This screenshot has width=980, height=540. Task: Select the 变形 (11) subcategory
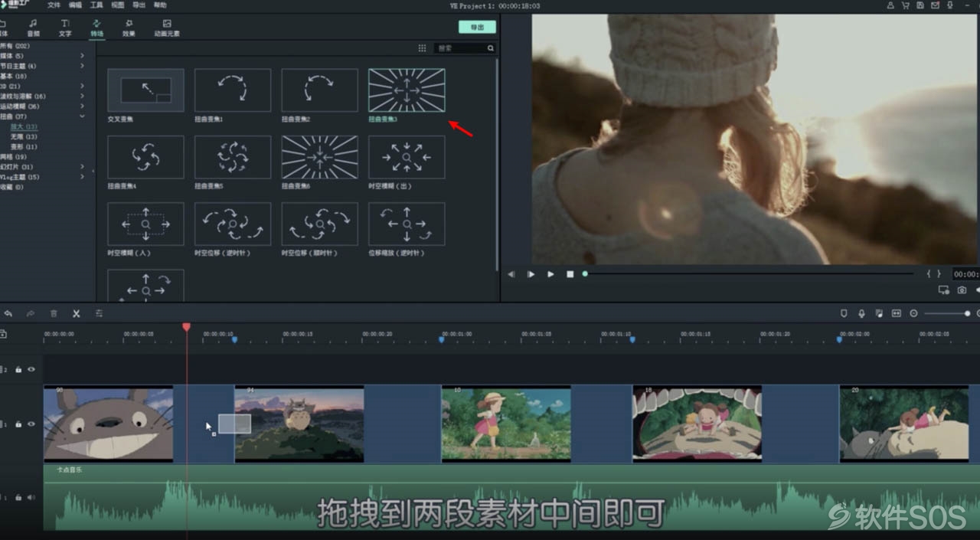[x=24, y=146]
